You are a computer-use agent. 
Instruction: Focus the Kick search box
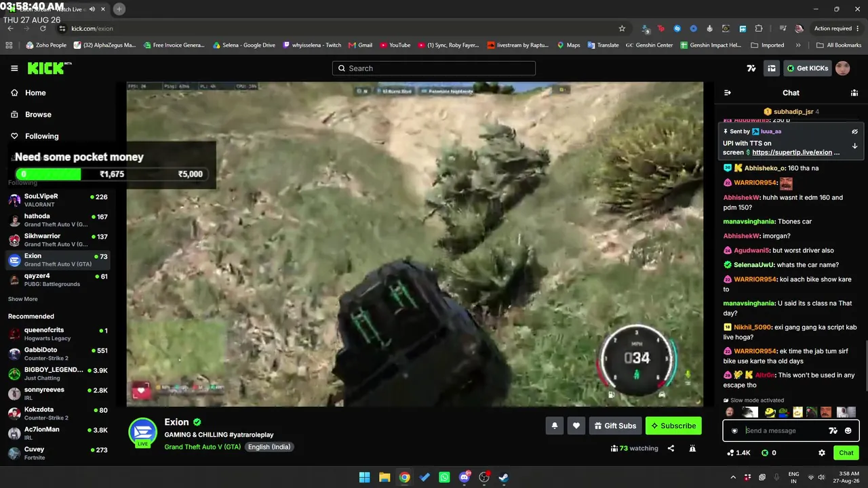pos(434,68)
